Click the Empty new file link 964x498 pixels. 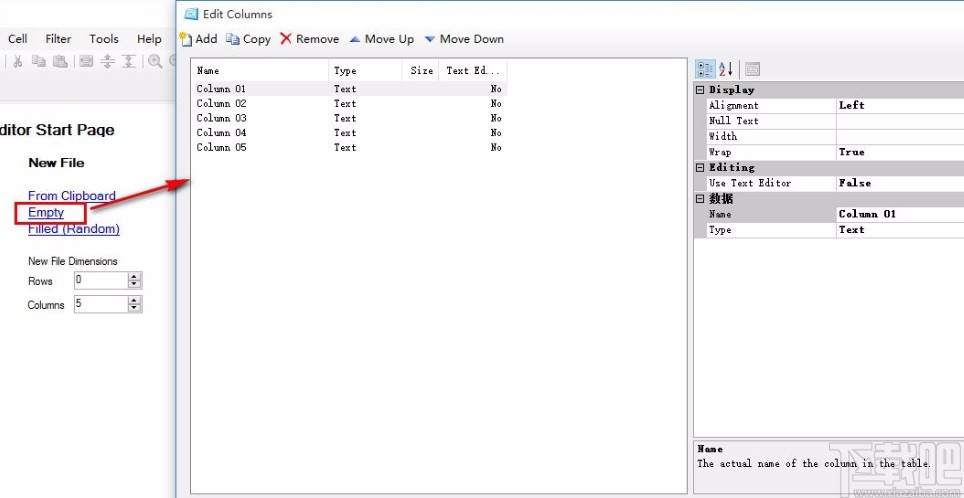coord(46,212)
